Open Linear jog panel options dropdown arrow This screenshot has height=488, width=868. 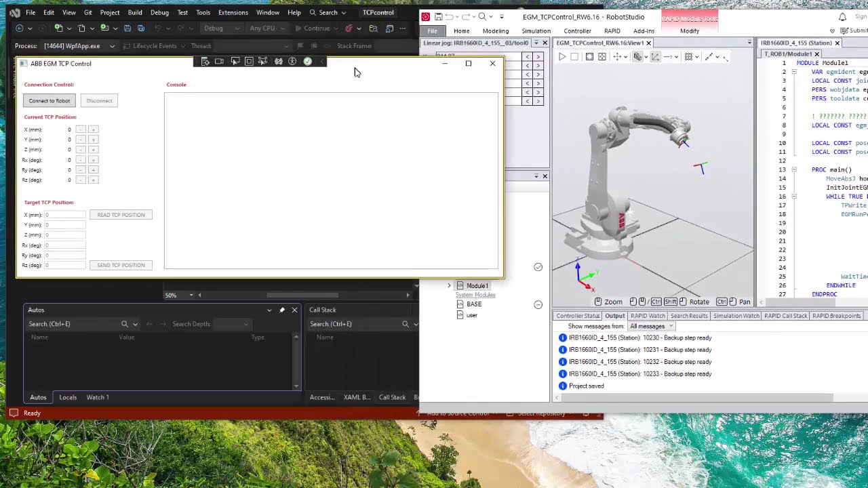[x=536, y=43]
